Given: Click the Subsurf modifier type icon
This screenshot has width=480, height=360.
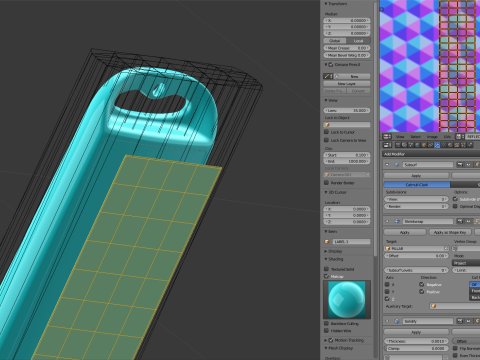Looking at the screenshot, I should [x=397, y=164].
